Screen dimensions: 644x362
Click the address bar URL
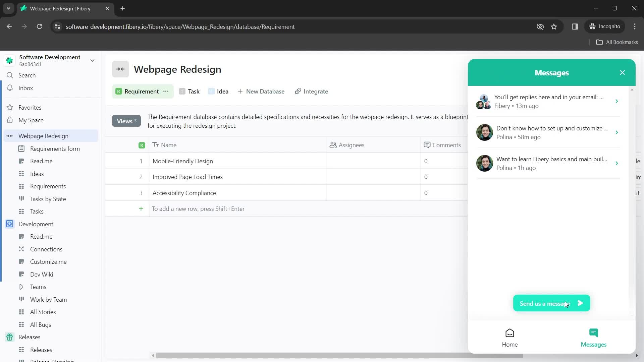(x=180, y=27)
